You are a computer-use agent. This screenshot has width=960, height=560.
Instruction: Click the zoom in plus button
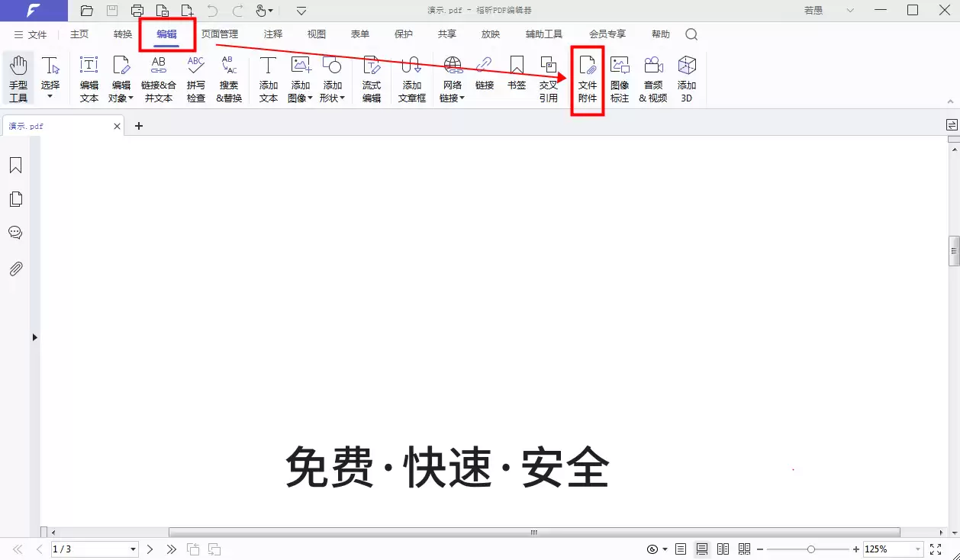coord(856,549)
